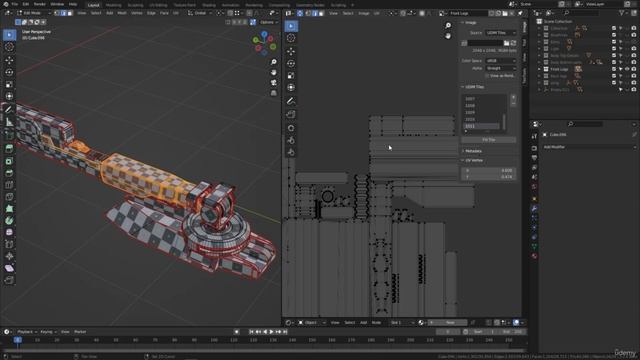Select the Shrink/Fatten tool
Screen dimensions: 640x360
9,256
